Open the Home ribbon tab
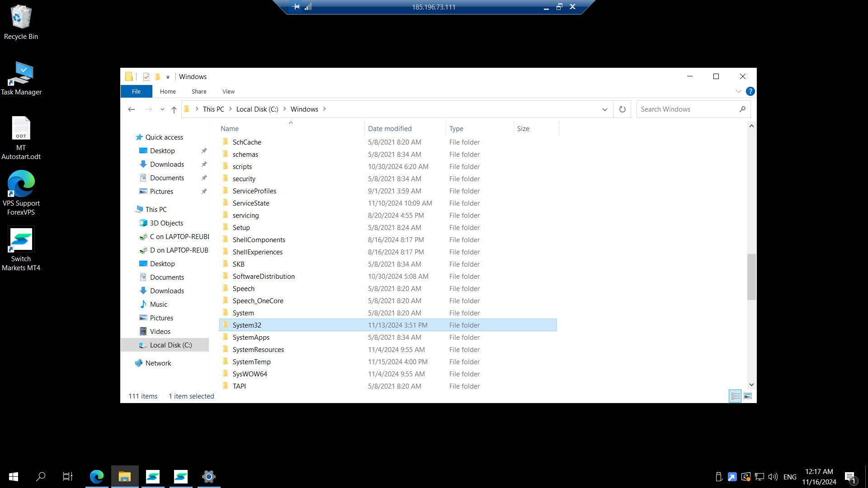 click(168, 91)
